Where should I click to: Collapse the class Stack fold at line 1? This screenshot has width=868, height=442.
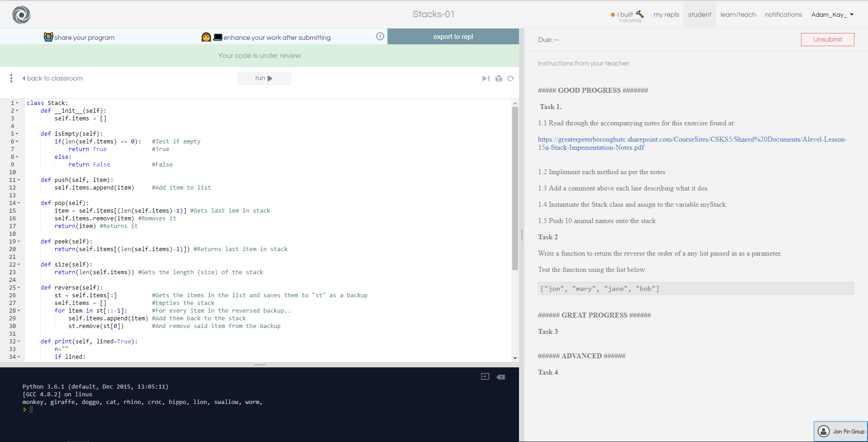17,103
